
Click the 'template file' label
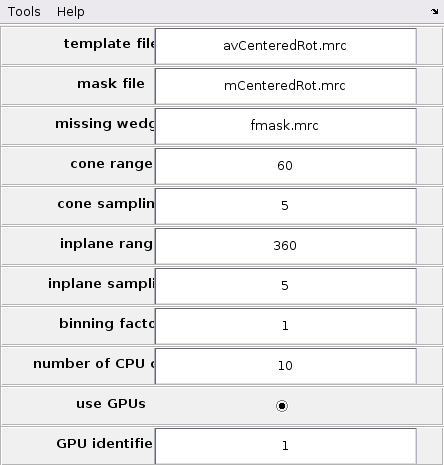tap(109, 44)
